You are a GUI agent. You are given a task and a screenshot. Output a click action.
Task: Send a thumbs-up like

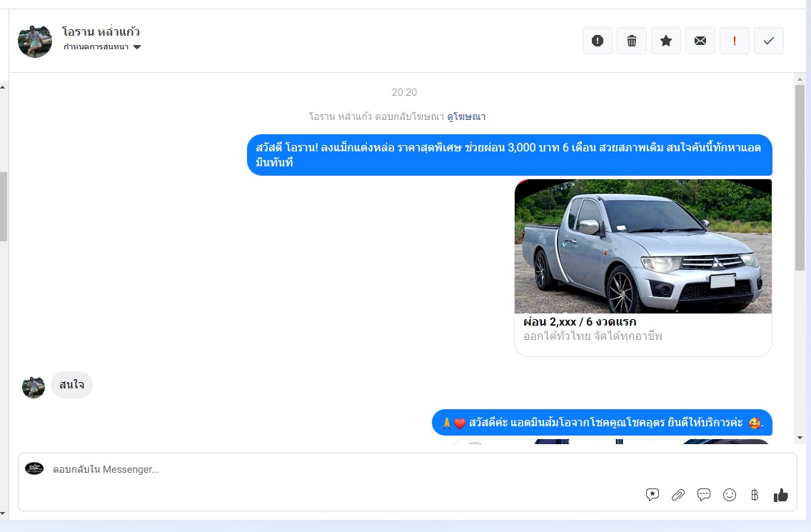point(781,494)
